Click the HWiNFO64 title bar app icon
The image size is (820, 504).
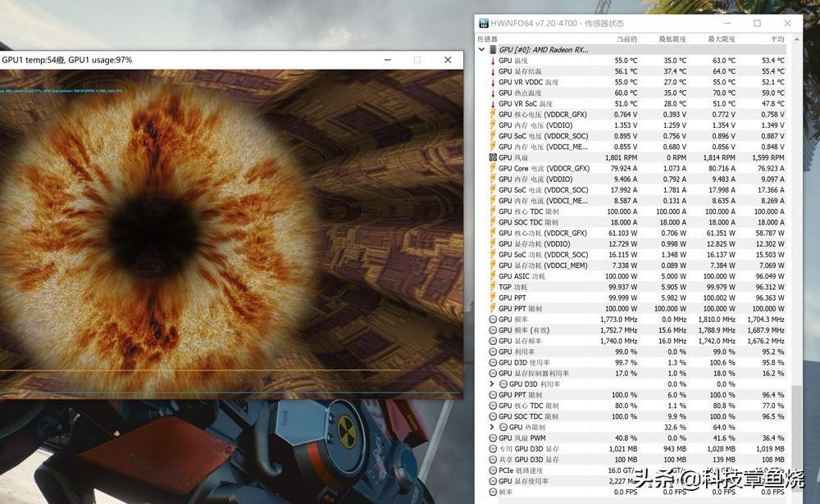(484, 24)
